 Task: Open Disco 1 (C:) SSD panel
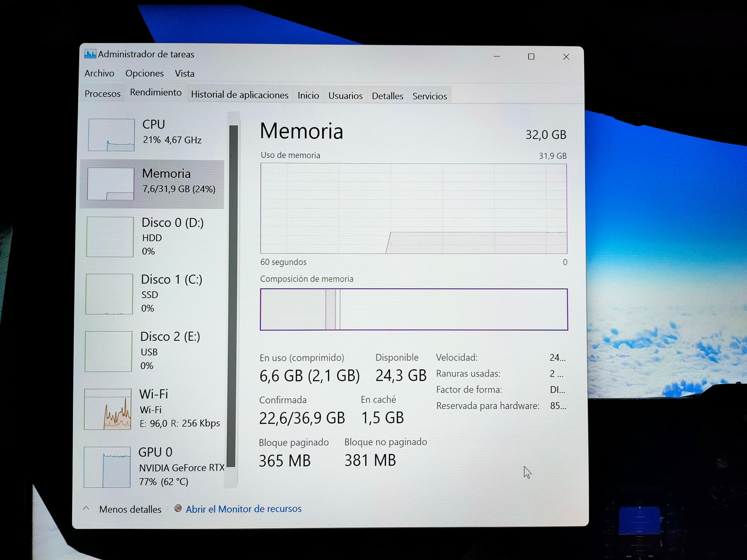[x=152, y=294]
